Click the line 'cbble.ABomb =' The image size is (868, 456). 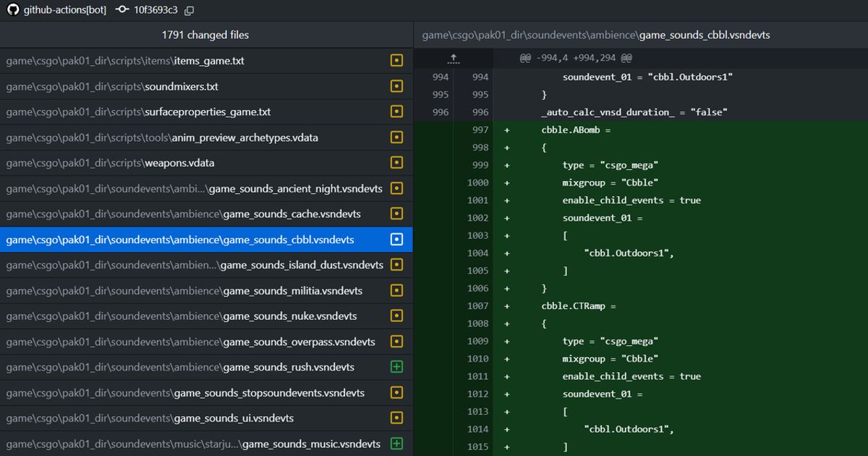point(576,130)
